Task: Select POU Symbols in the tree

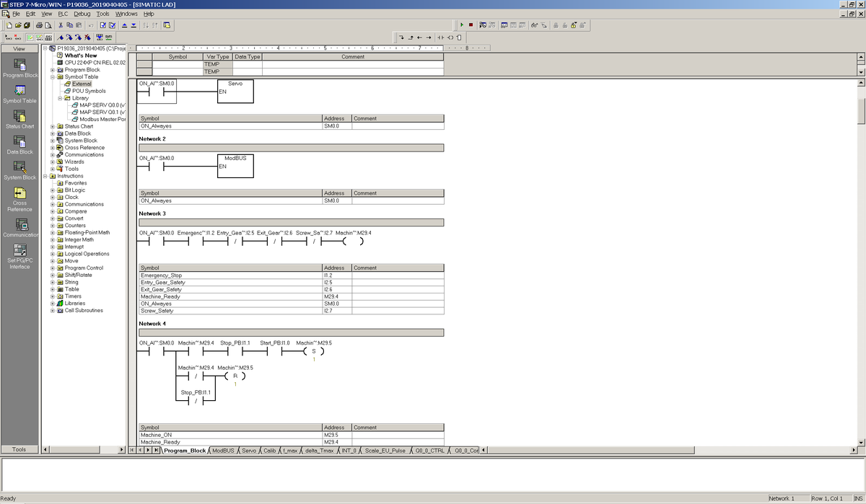Action: coord(89,91)
